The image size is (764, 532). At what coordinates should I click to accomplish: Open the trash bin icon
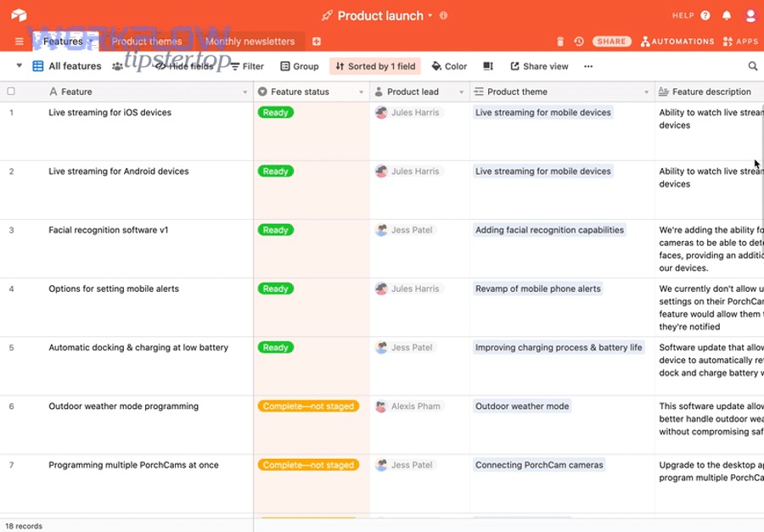coord(560,42)
